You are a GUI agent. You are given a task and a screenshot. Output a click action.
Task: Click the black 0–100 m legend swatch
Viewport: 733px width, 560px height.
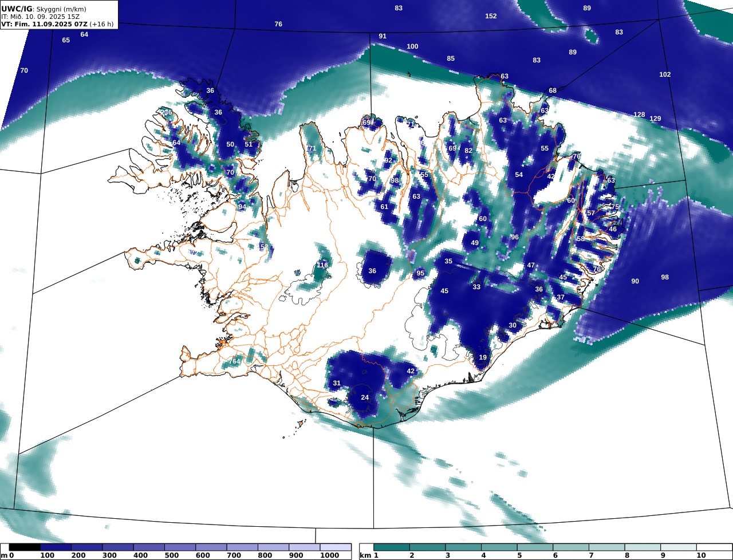coord(25,547)
